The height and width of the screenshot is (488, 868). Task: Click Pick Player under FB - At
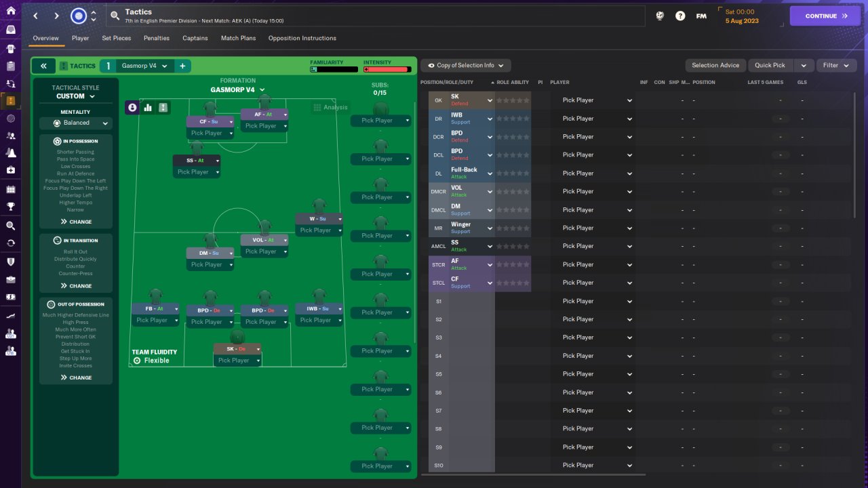[156, 320]
